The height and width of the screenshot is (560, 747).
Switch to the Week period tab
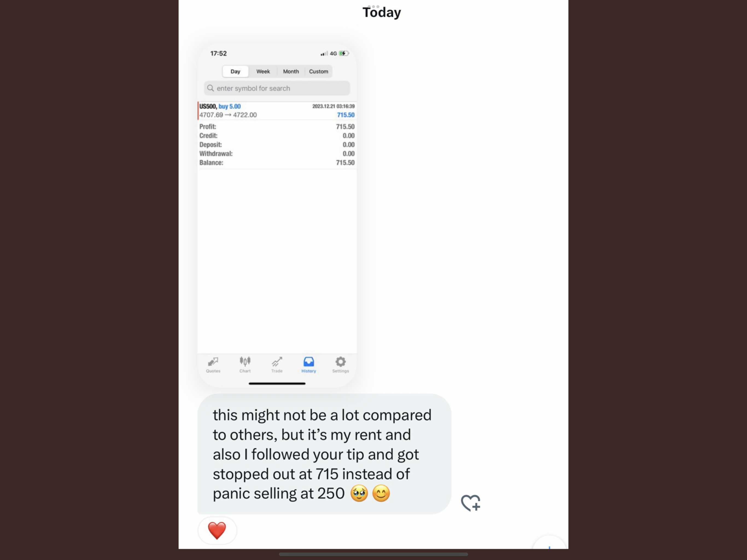(x=263, y=72)
